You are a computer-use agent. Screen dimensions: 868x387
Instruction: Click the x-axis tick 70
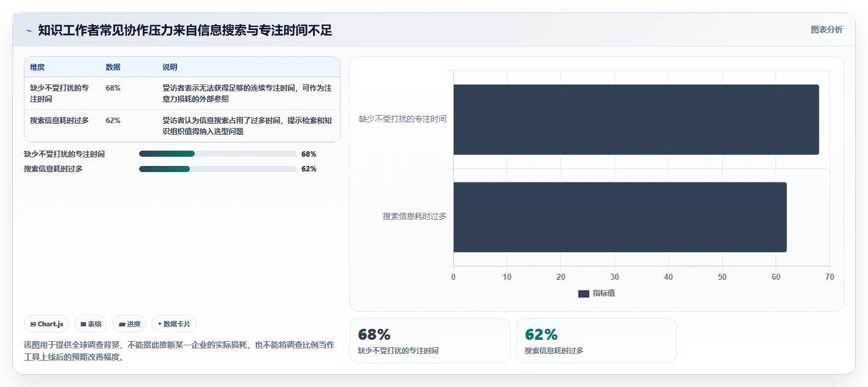tap(829, 277)
